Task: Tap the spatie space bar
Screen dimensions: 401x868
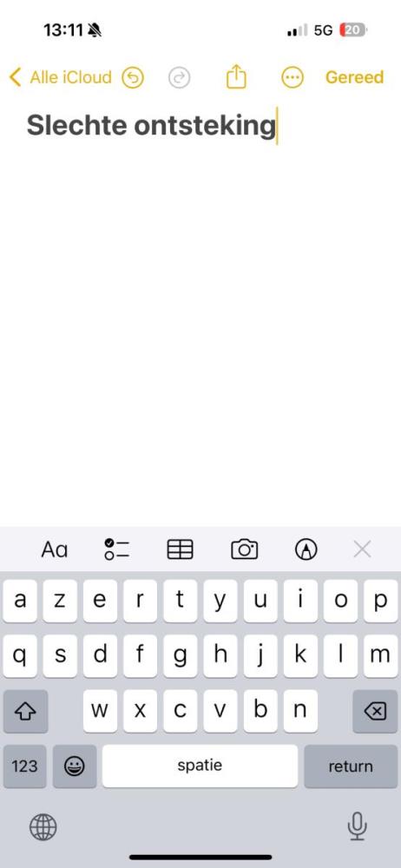Action: tap(200, 766)
